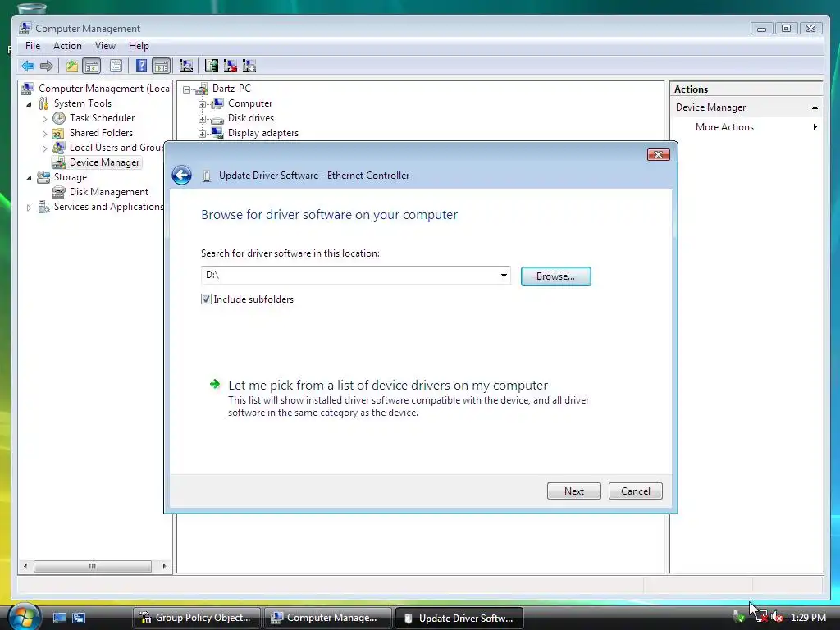The width and height of the screenshot is (840, 630).
Task: Click Update Driver Software taskbar button
Action: click(459, 618)
